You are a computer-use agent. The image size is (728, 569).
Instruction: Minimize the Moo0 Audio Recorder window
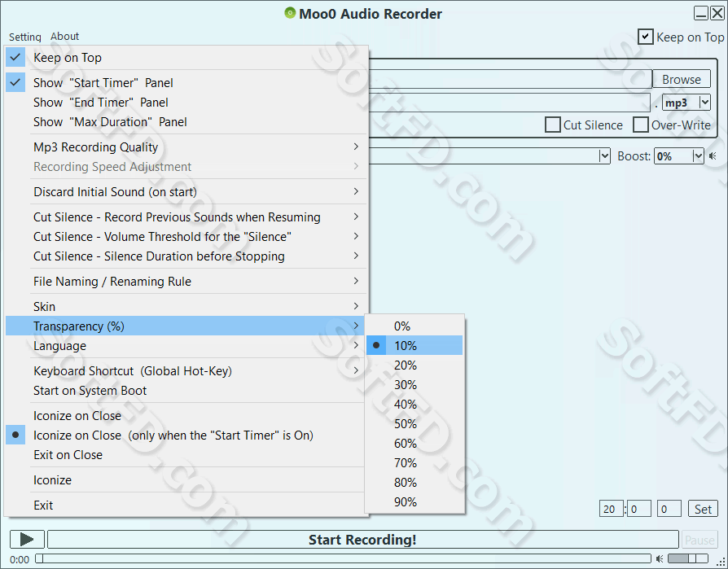coord(701,13)
